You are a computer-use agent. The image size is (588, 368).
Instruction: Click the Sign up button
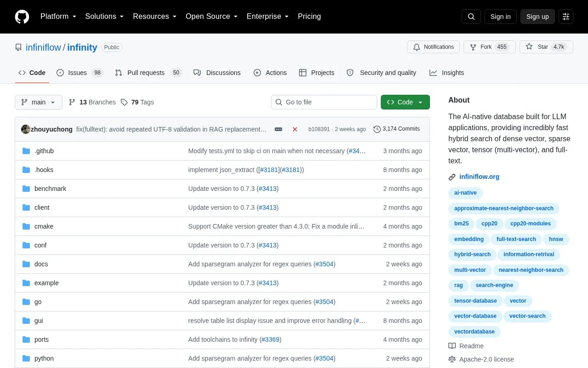537,17
